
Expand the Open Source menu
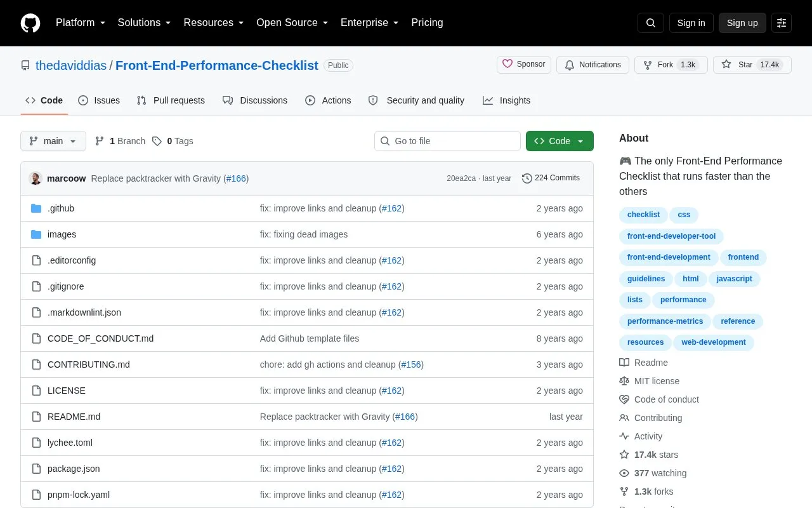(x=292, y=23)
